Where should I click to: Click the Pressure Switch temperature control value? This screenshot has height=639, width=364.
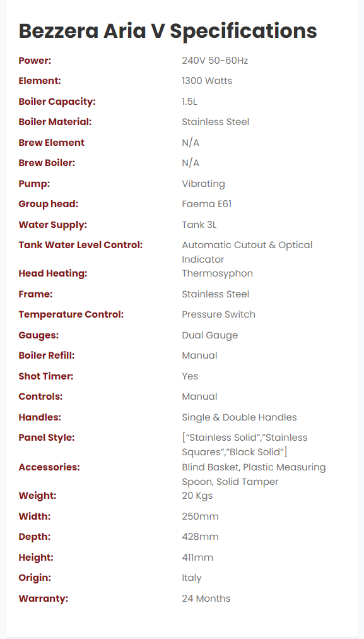(219, 314)
